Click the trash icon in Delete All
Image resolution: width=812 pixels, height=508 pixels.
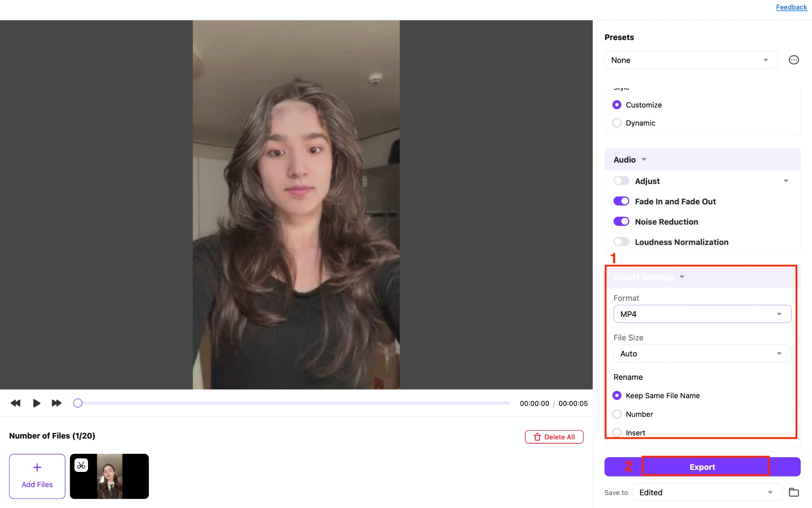[537, 437]
